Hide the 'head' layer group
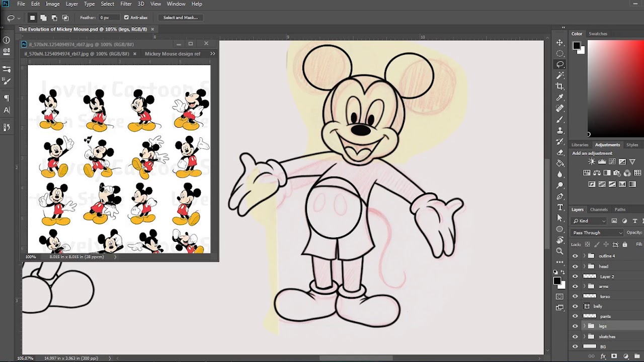Image resolution: width=644 pixels, height=362 pixels. [x=575, y=266]
